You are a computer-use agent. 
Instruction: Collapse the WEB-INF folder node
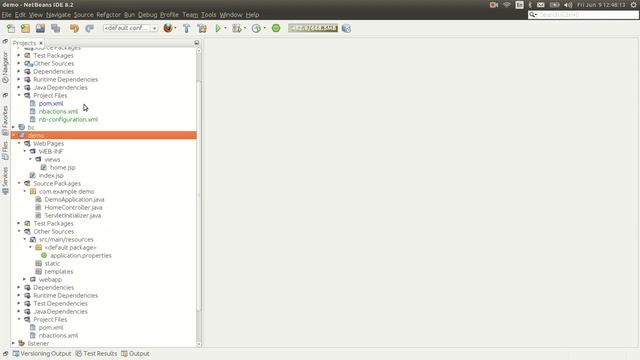[x=24, y=151]
